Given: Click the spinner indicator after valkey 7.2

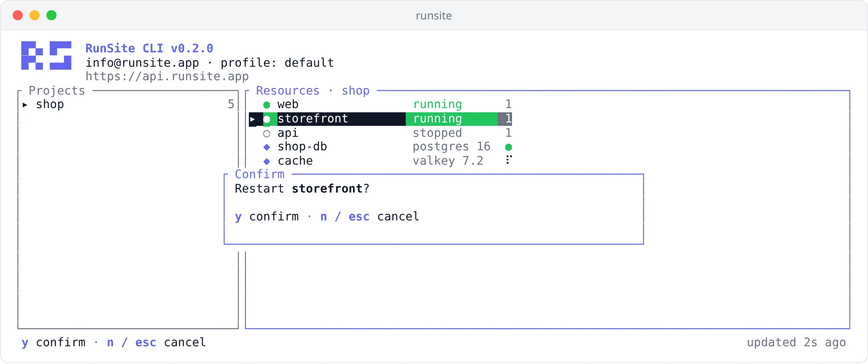Looking at the screenshot, I should pos(509,160).
